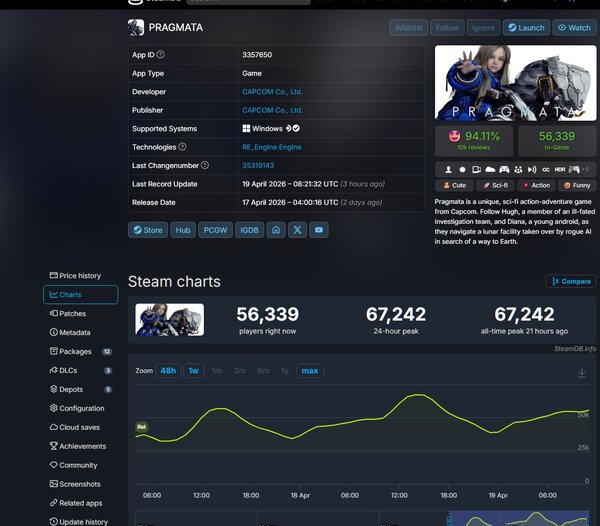Open DLCs in sidebar

80,370
